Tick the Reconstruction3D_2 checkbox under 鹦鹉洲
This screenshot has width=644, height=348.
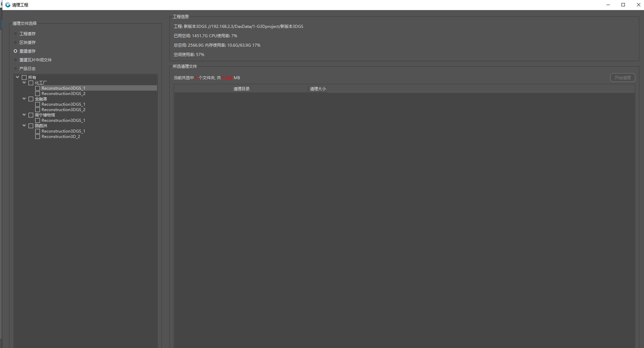tap(38, 137)
